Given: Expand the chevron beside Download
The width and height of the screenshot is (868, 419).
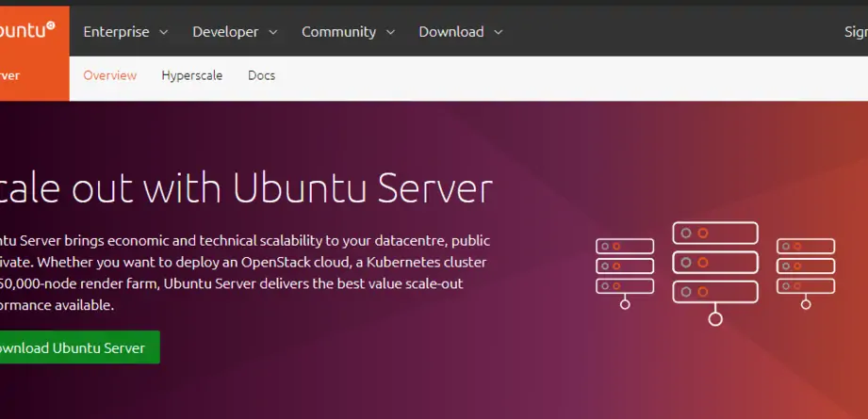Looking at the screenshot, I should pos(499,33).
